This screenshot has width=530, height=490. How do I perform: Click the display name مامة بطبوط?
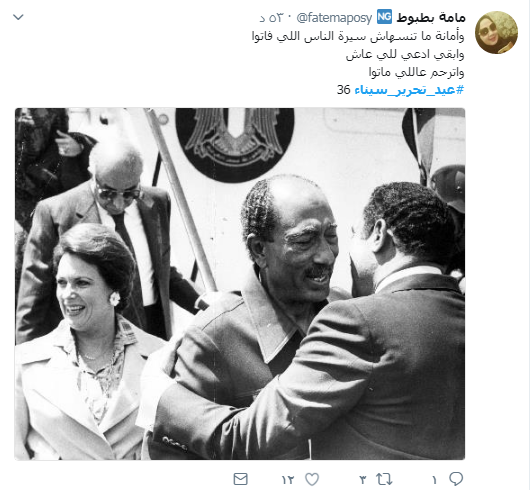(x=431, y=18)
